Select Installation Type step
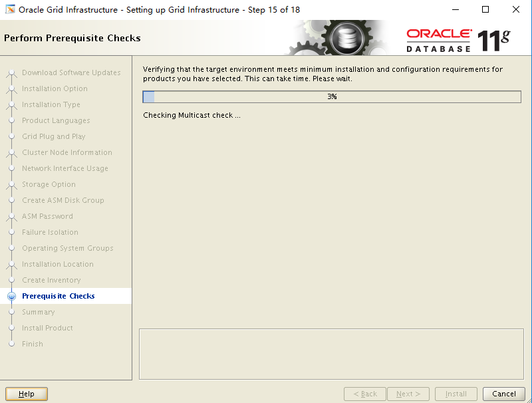 (51, 104)
